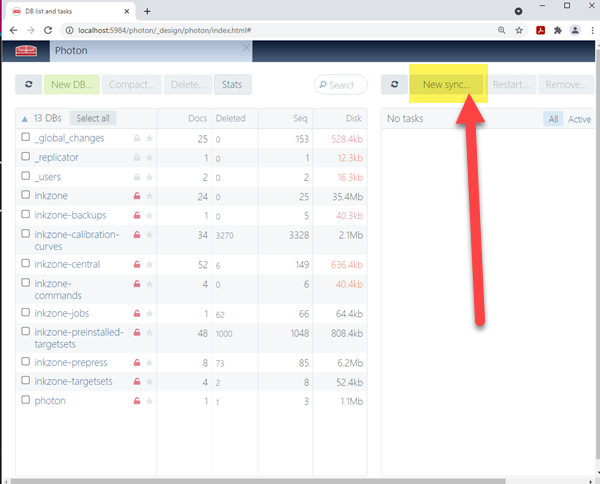The height and width of the screenshot is (484, 600).
Task: Click the New DB button
Action: coord(72,84)
